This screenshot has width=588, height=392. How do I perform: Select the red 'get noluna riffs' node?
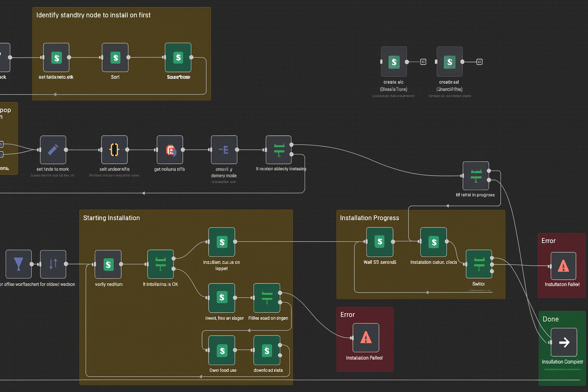click(x=170, y=150)
